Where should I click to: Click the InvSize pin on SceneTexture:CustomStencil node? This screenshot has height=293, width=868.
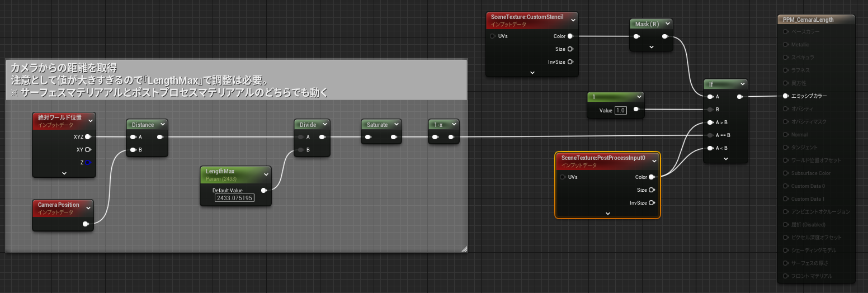click(x=570, y=62)
